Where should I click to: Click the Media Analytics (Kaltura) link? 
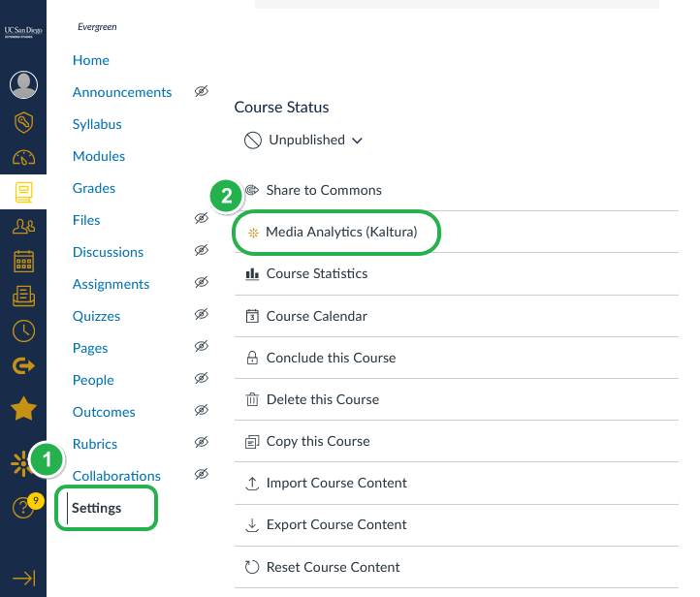[340, 233]
